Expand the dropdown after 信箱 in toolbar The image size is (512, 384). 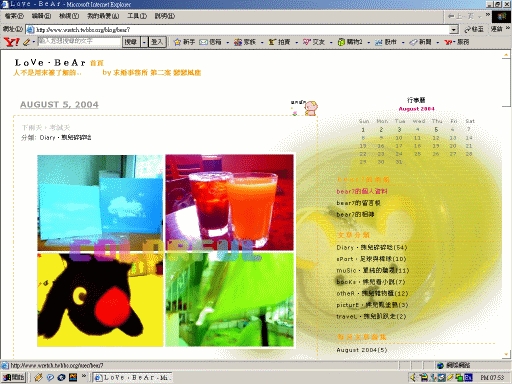point(228,42)
